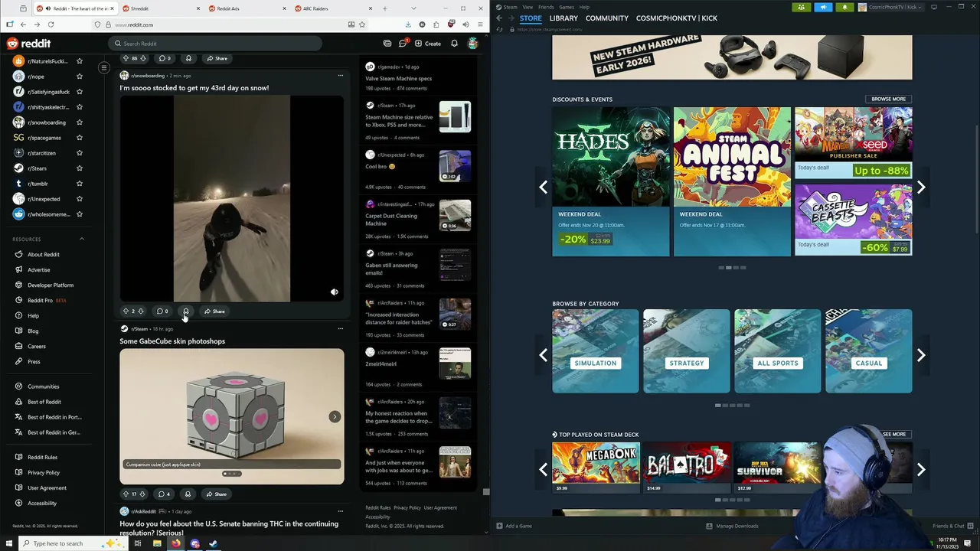This screenshot has height=551, width=980.
Task: Open the CosmicPhonkTV account dropdown in Steam
Action: coord(892,7)
